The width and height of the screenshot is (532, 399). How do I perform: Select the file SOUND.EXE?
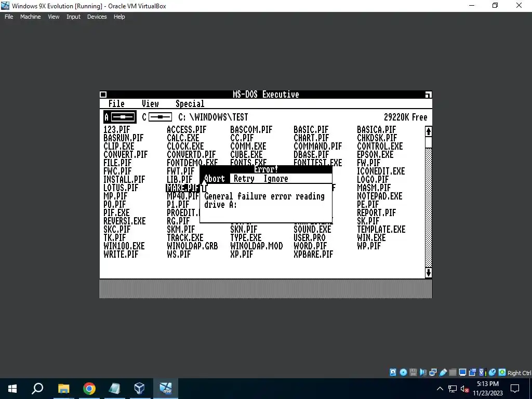[x=312, y=229]
